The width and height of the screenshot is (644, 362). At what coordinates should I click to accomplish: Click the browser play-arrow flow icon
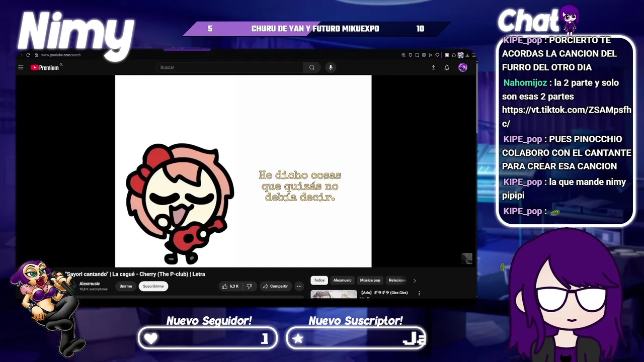click(x=430, y=55)
